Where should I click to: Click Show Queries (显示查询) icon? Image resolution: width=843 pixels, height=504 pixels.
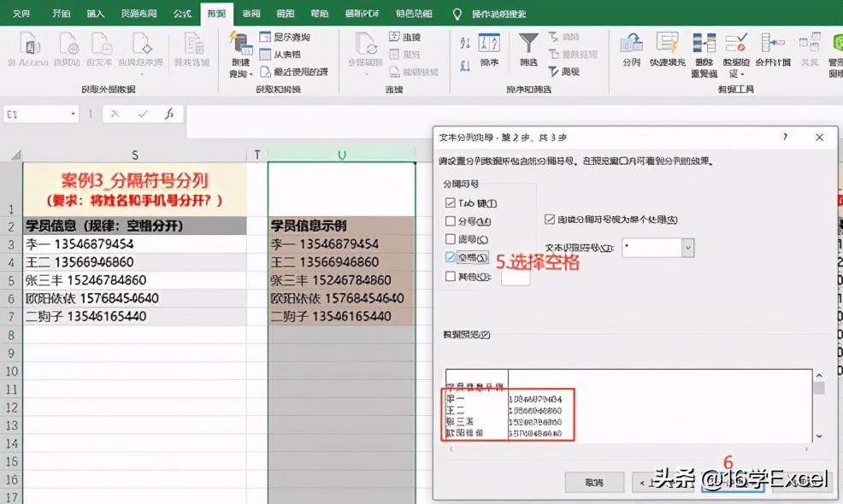265,37
